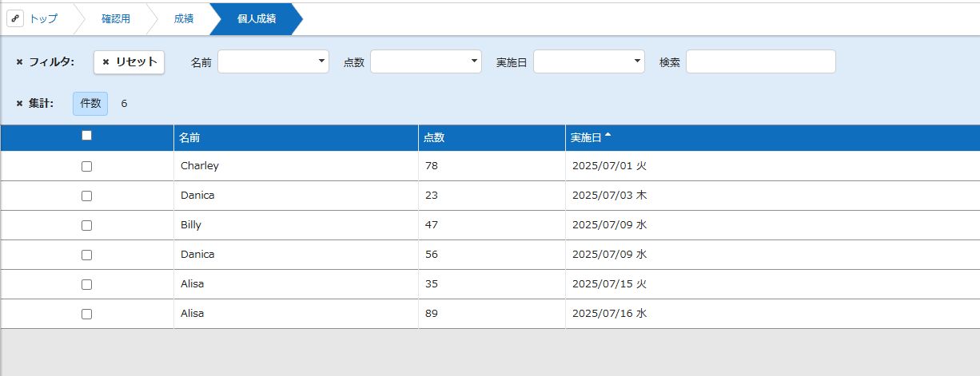Click the リセット button
The height and width of the screenshot is (376, 980).
tap(129, 62)
